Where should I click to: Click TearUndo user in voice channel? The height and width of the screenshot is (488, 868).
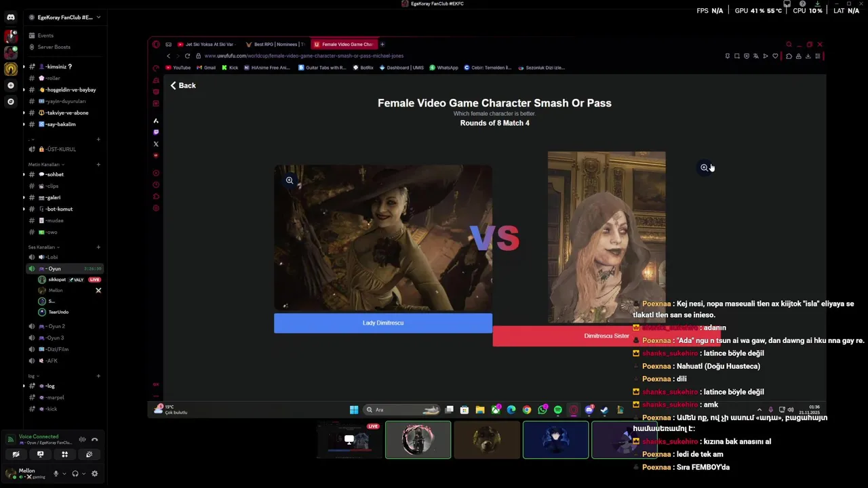pyautogui.click(x=69, y=312)
